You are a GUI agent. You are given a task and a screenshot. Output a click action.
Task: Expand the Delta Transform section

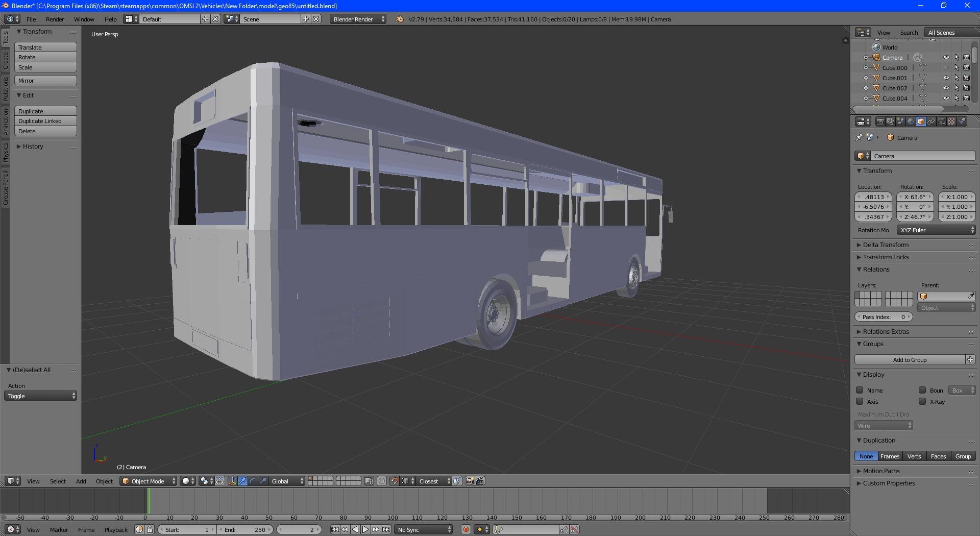click(x=886, y=245)
